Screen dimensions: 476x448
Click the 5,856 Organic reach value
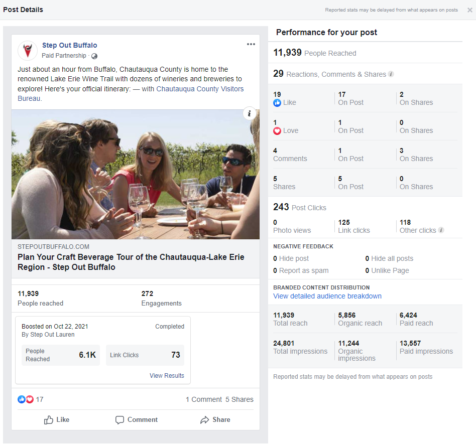346,315
